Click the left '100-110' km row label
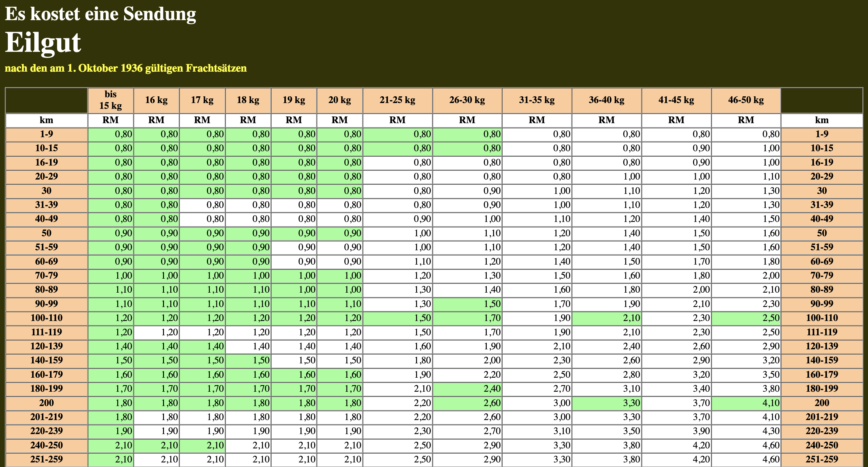This screenshot has height=467, width=868. pyautogui.click(x=47, y=318)
